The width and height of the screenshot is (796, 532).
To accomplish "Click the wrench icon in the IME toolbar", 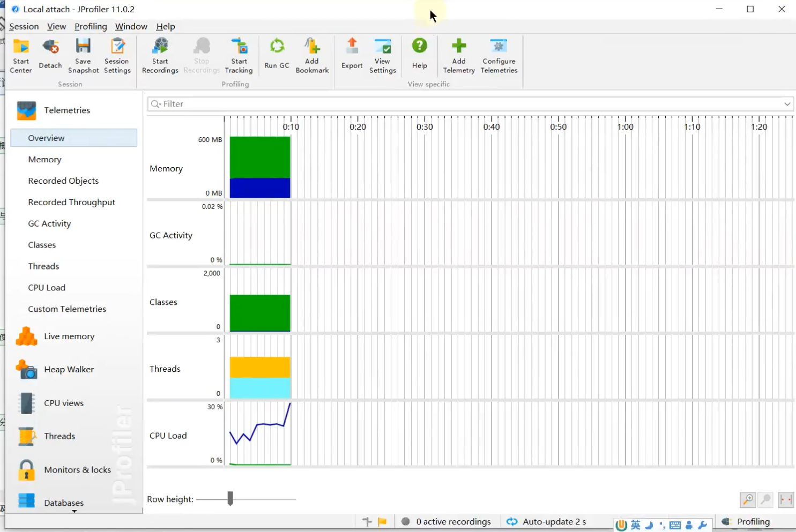I will [x=703, y=526].
